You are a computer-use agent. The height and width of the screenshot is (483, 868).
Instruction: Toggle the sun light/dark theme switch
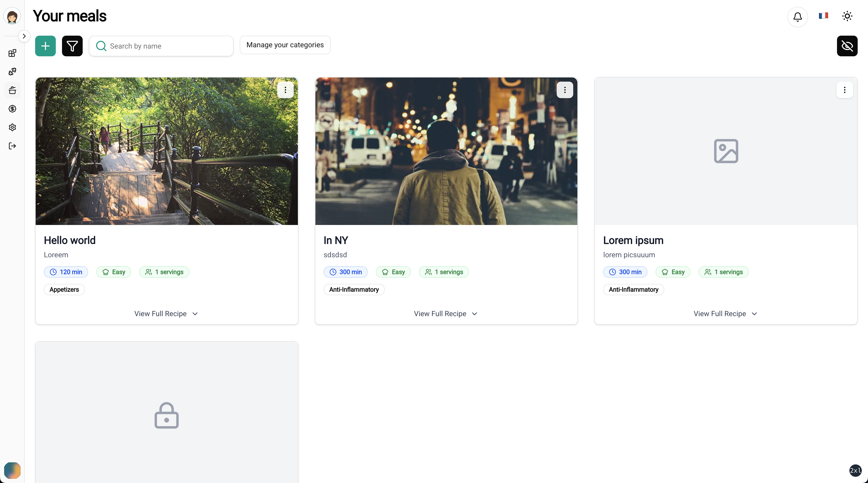pos(847,16)
